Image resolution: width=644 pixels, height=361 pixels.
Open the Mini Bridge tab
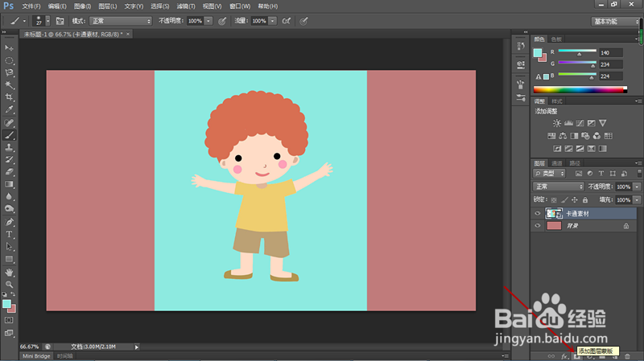pos(36,356)
